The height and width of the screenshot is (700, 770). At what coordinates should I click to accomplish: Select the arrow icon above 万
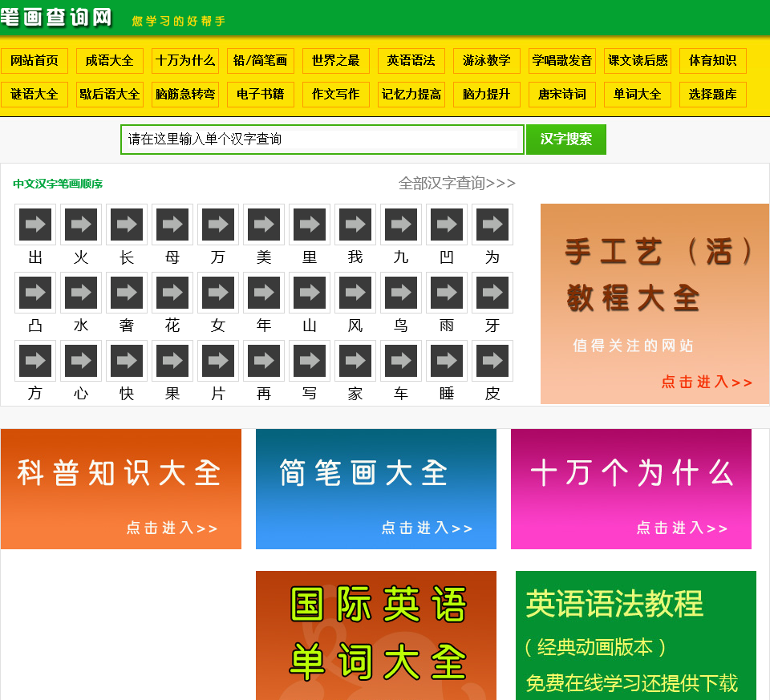coord(218,225)
